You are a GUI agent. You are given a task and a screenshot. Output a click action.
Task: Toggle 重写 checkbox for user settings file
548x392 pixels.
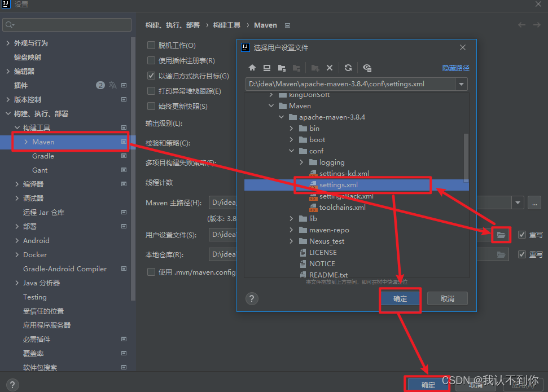point(522,235)
